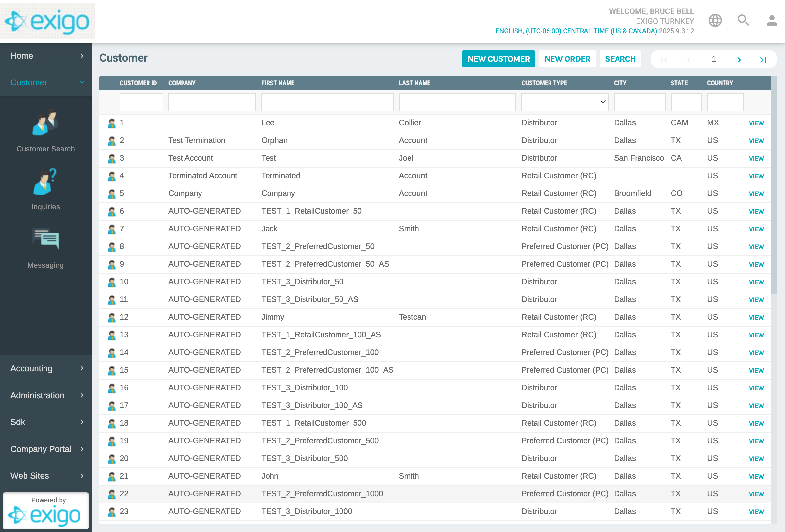This screenshot has width=785, height=532.
Task: Open the Customer Type filter dropdown
Action: coord(565,102)
